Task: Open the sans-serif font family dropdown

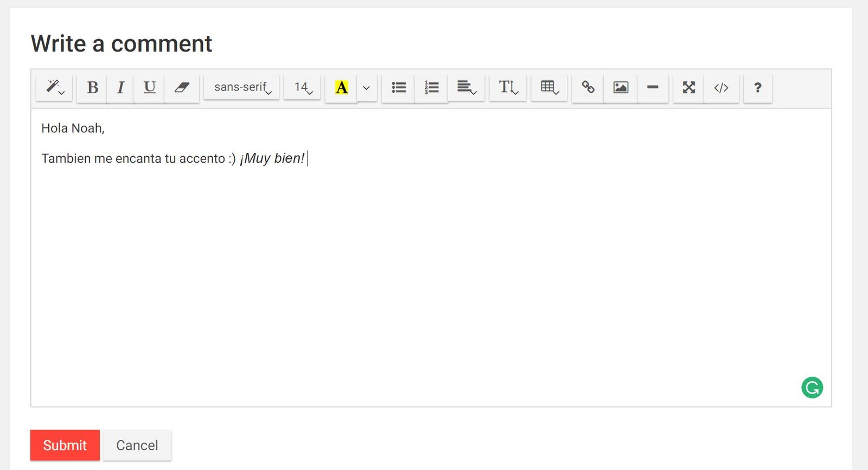Action: pos(242,87)
